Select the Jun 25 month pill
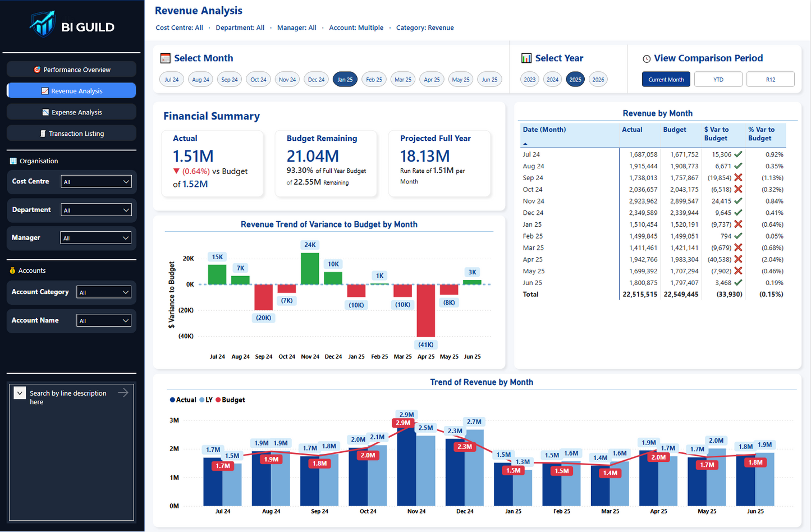Viewport: 811px width, 532px height. pos(489,79)
